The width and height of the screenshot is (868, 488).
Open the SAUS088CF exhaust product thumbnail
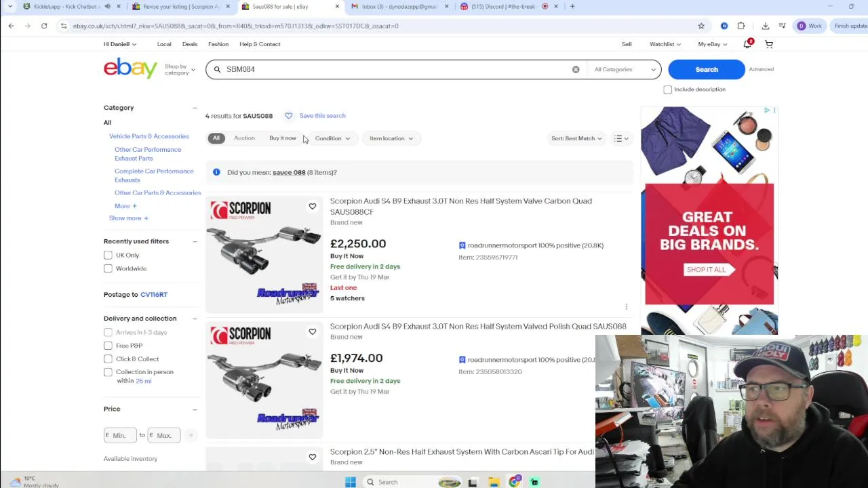tap(264, 256)
